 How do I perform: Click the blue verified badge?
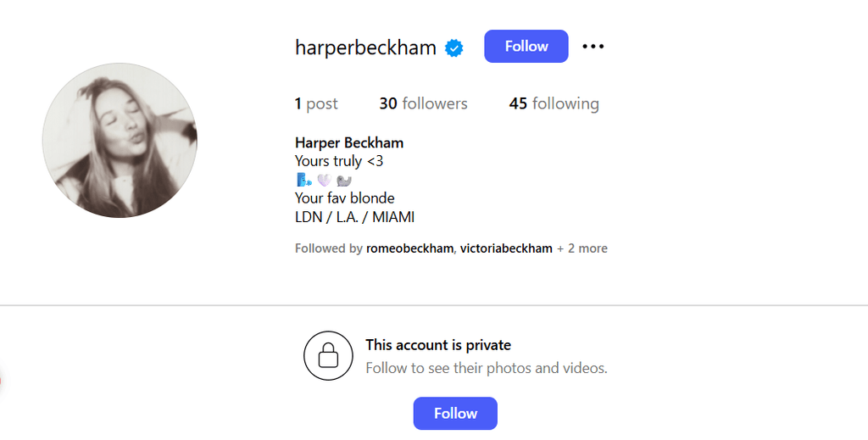(454, 47)
